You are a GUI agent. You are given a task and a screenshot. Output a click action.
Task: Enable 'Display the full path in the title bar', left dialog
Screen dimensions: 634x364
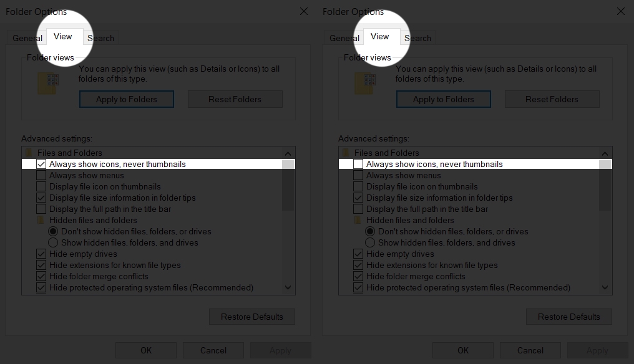(x=41, y=209)
